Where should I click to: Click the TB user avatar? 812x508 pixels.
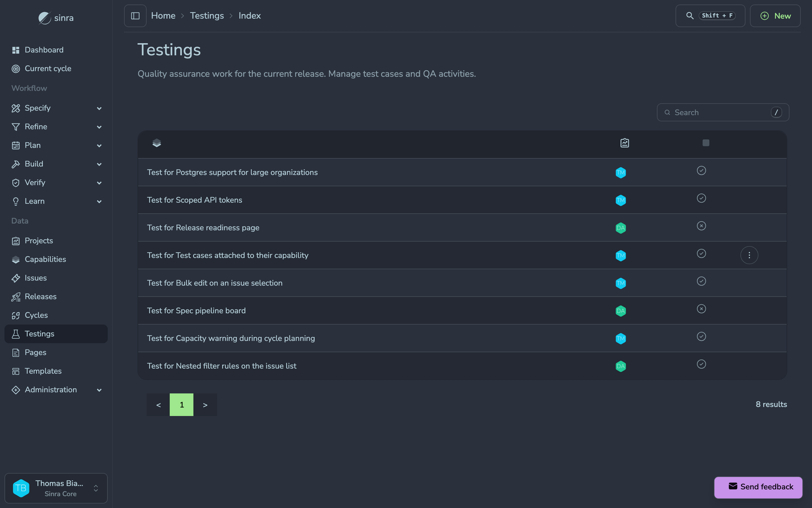coord(21,488)
